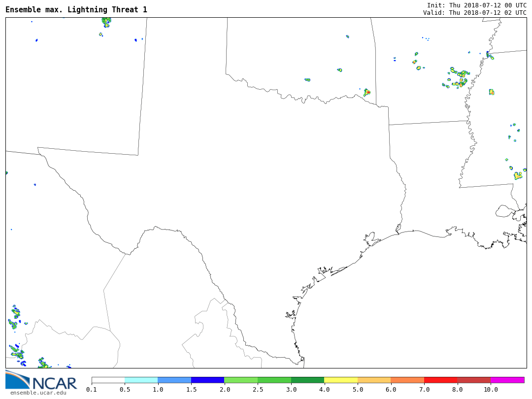Select the magenta swatch in the color bar

pyautogui.click(x=507, y=380)
